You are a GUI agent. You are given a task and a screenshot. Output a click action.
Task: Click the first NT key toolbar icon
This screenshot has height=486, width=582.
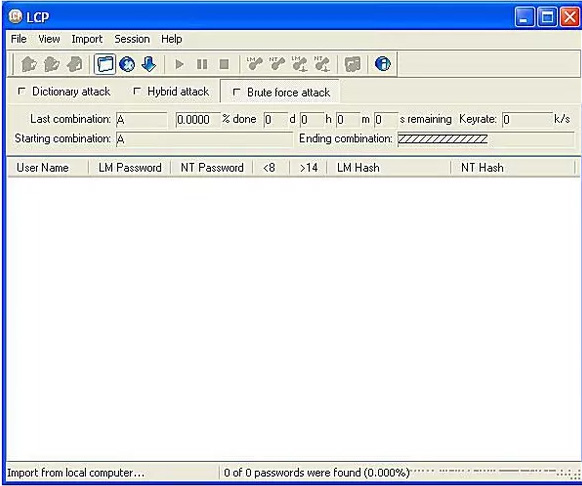point(277,64)
